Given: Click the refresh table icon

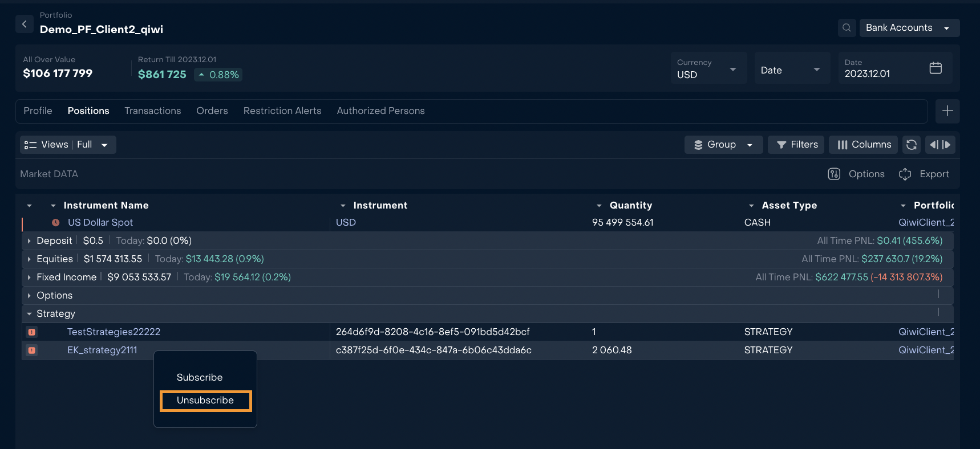Looking at the screenshot, I should [912, 145].
